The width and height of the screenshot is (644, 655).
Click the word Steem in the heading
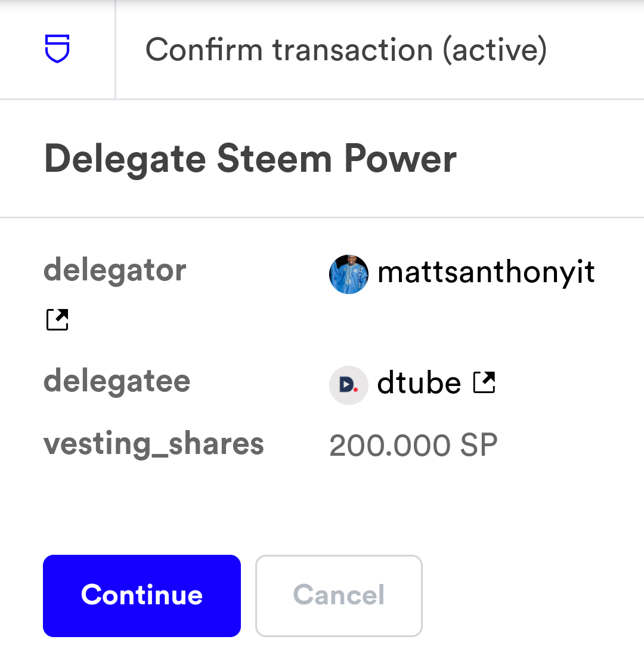coord(271,159)
